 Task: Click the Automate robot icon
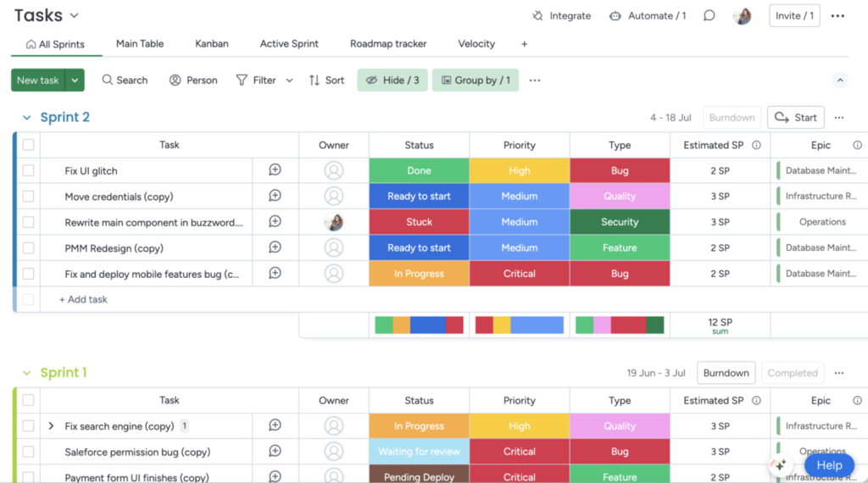point(615,16)
